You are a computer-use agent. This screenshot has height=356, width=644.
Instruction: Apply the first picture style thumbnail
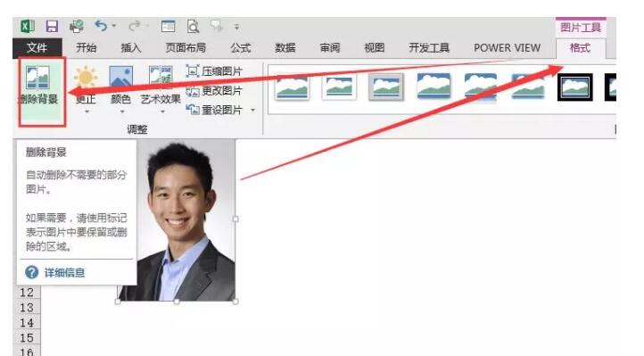[x=292, y=87]
